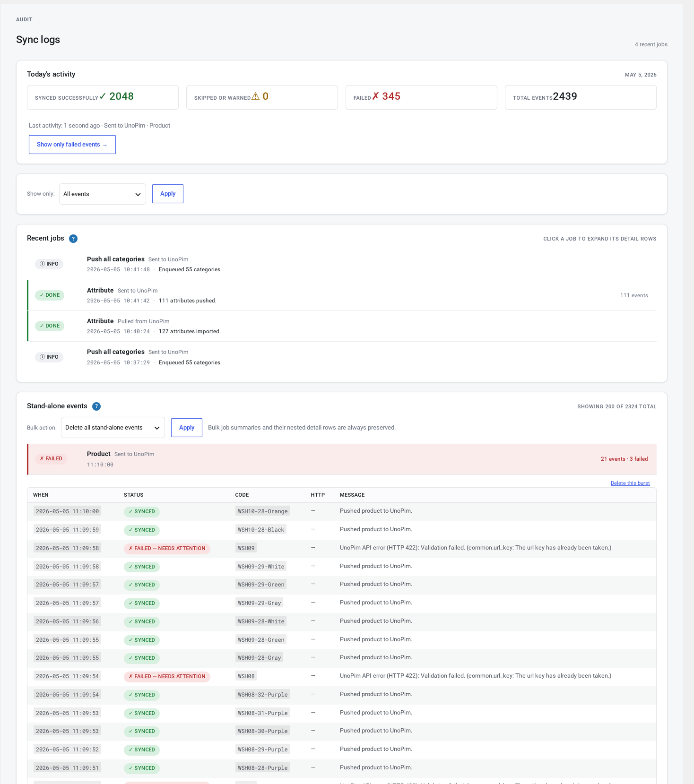Click the MAY 5, 2026 date label
This screenshot has width=694, height=784.
(641, 75)
